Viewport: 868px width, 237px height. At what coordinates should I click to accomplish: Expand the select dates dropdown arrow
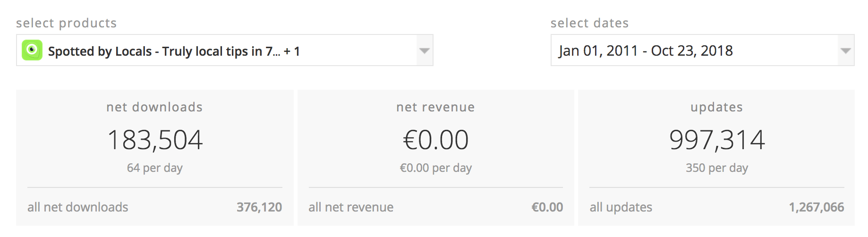pos(846,50)
